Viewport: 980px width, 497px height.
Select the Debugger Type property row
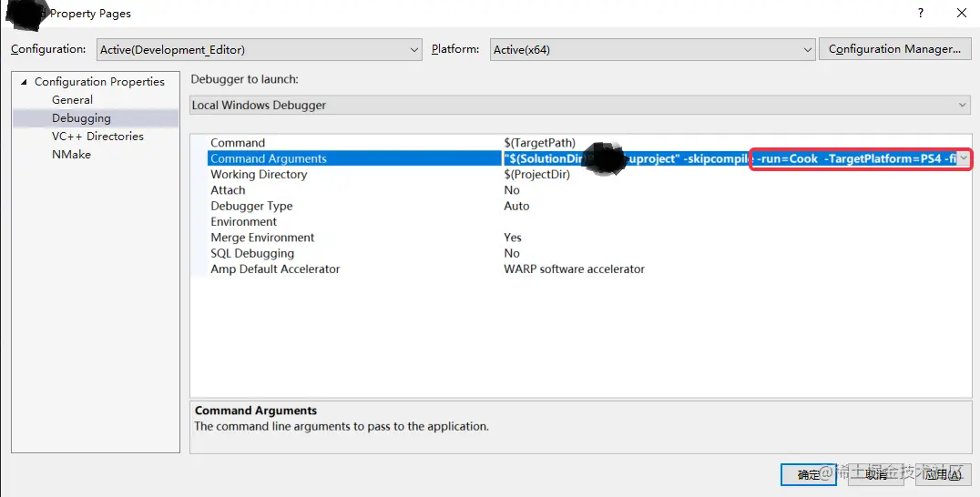(x=589, y=206)
